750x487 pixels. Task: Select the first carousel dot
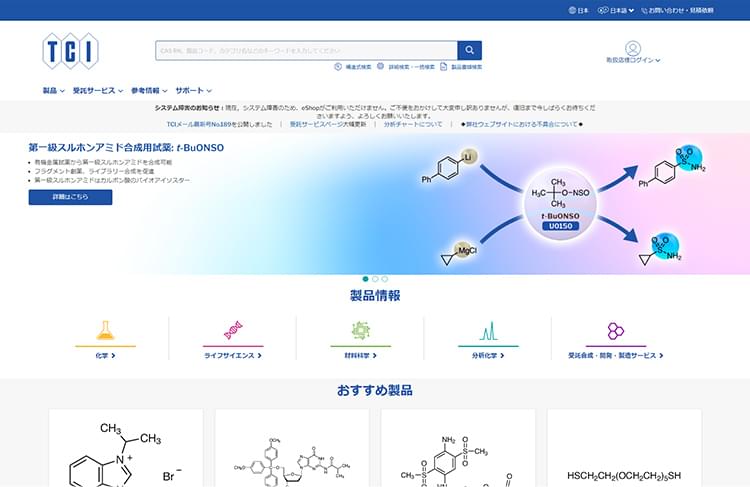tap(365, 279)
